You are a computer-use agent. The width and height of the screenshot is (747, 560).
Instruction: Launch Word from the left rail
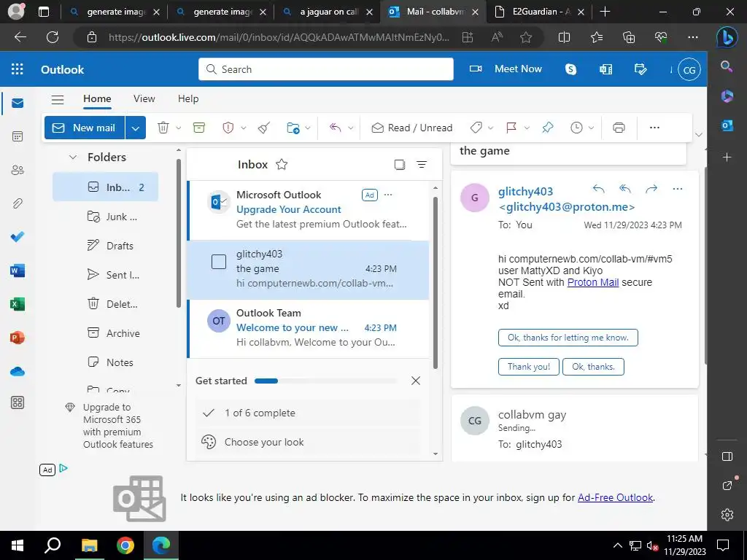pyautogui.click(x=18, y=271)
